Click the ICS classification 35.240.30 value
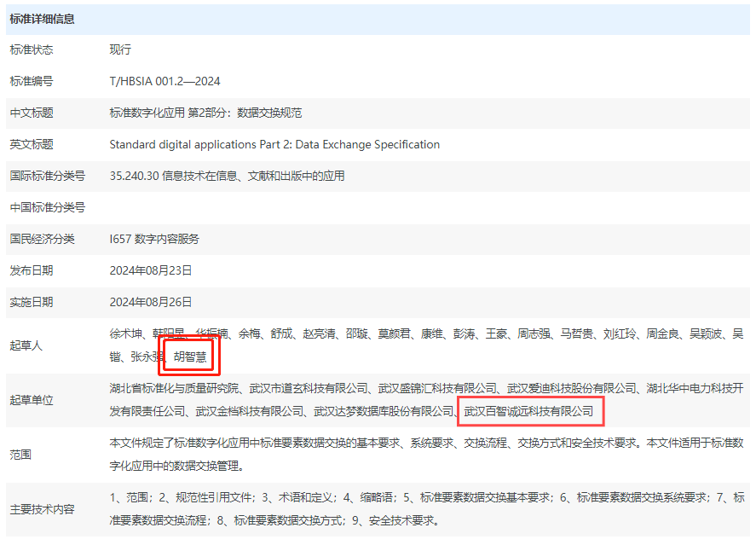756x545 pixels. tap(227, 176)
